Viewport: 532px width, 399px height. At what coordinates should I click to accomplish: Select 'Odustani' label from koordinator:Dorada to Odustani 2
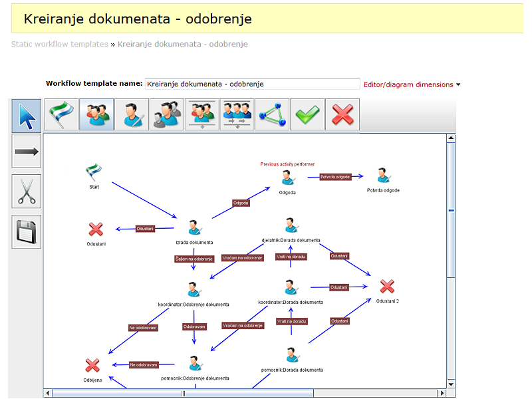339,287
